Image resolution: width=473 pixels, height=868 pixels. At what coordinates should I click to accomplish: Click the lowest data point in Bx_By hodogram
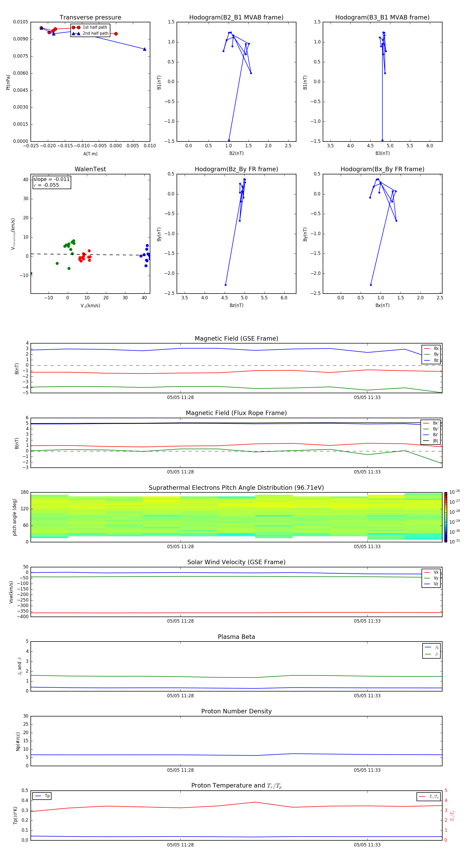pos(371,285)
